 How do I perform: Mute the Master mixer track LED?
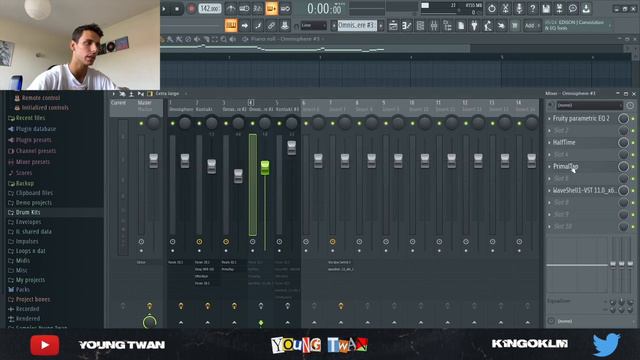click(141, 123)
